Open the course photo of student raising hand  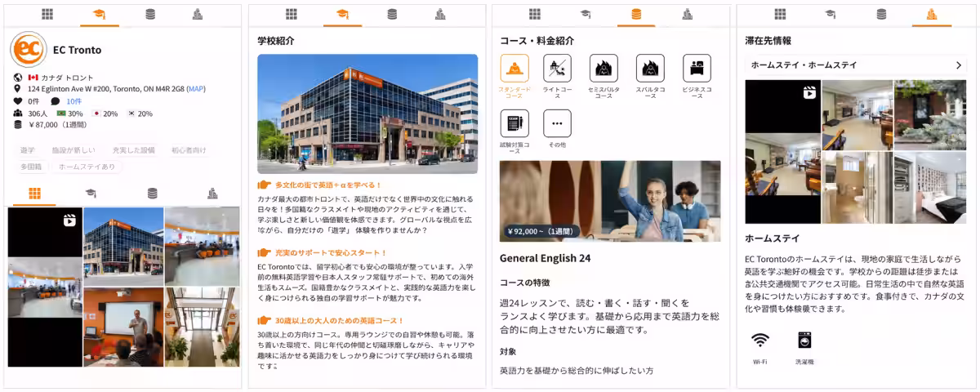(610, 201)
